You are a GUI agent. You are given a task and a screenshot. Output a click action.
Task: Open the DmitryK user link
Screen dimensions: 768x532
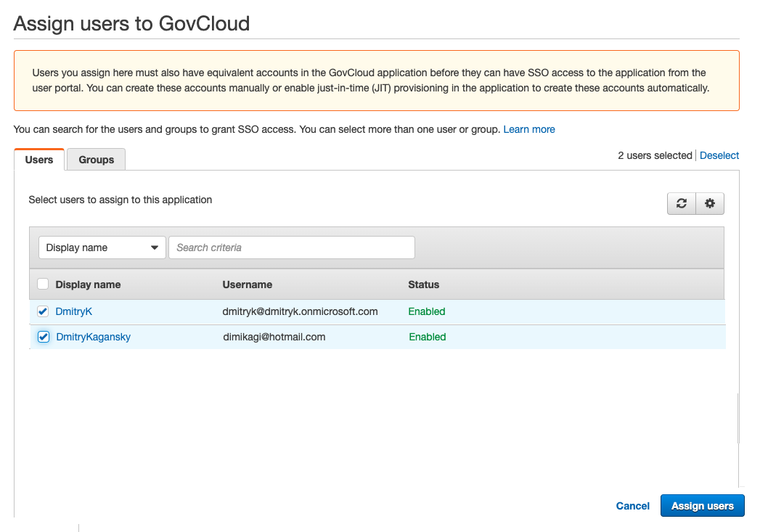73,311
